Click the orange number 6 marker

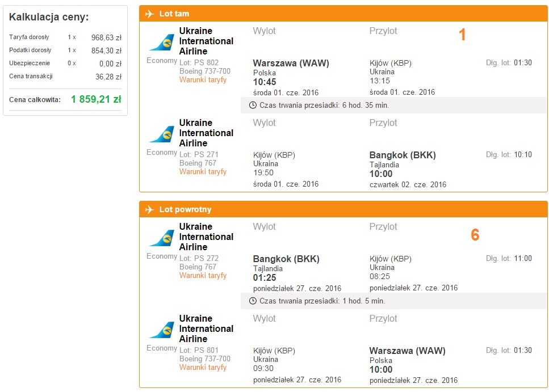click(x=475, y=234)
